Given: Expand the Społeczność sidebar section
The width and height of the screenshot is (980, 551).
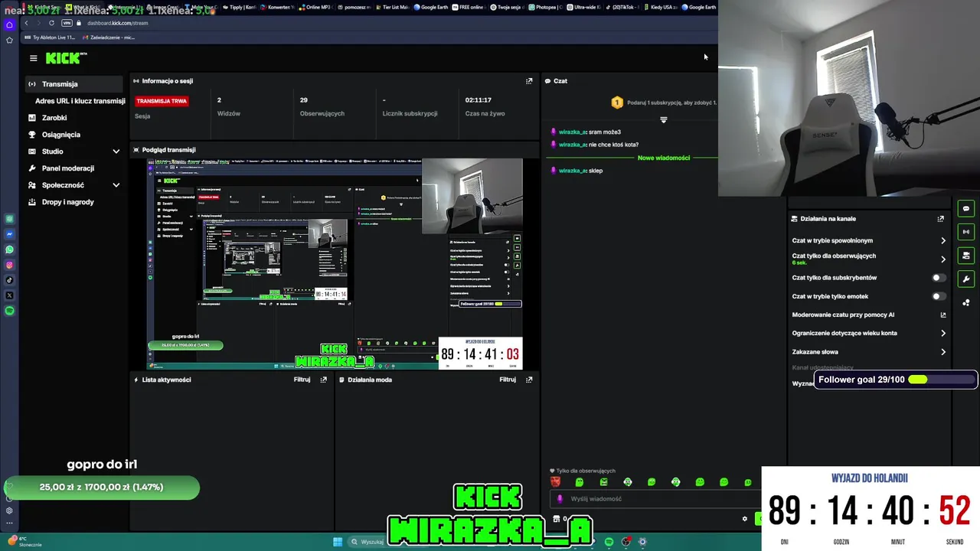Looking at the screenshot, I should click(116, 185).
